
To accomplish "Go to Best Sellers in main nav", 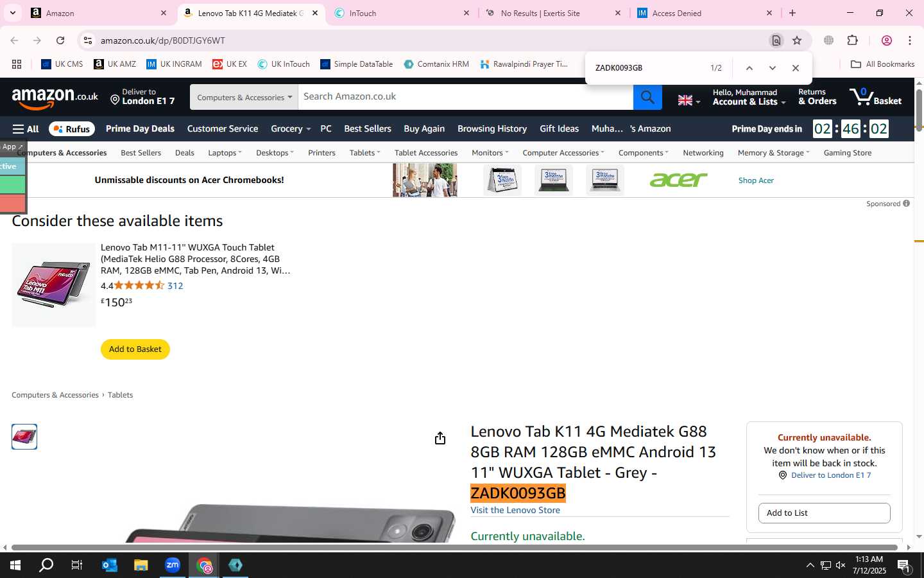I will (368, 129).
